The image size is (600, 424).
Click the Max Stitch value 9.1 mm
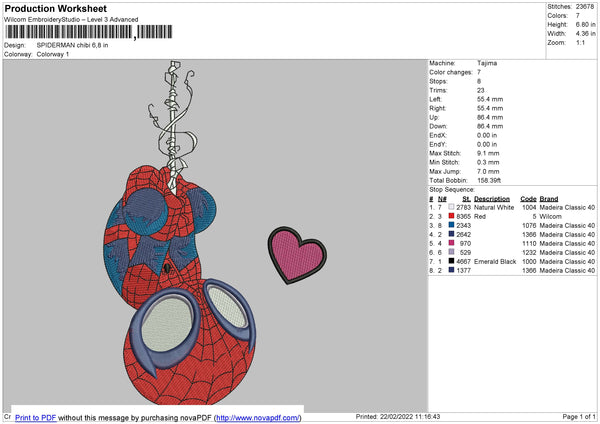click(x=488, y=153)
